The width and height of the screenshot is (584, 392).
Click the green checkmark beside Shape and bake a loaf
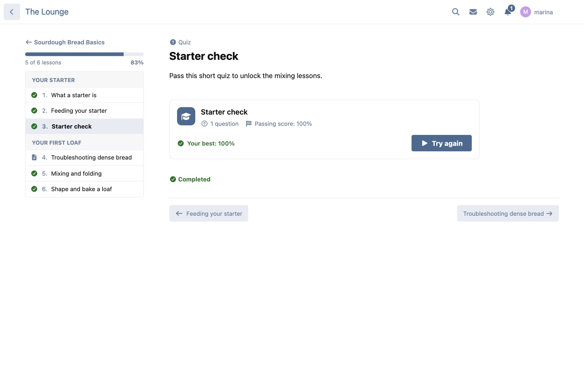[34, 189]
